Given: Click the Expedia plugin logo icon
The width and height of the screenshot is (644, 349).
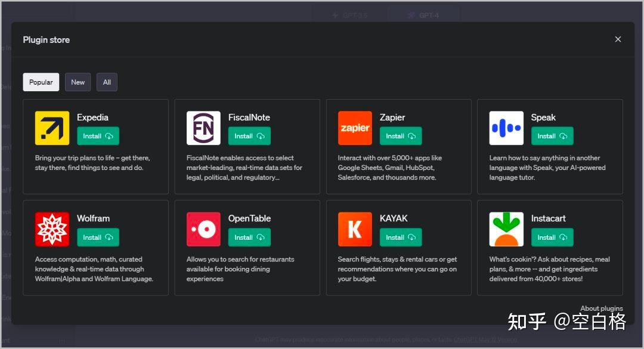Looking at the screenshot, I should coord(52,128).
